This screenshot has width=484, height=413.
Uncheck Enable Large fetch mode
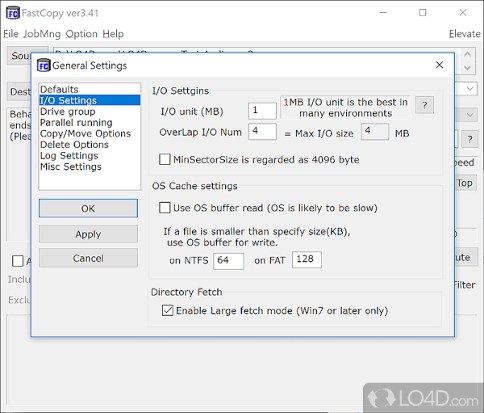pyautogui.click(x=167, y=310)
